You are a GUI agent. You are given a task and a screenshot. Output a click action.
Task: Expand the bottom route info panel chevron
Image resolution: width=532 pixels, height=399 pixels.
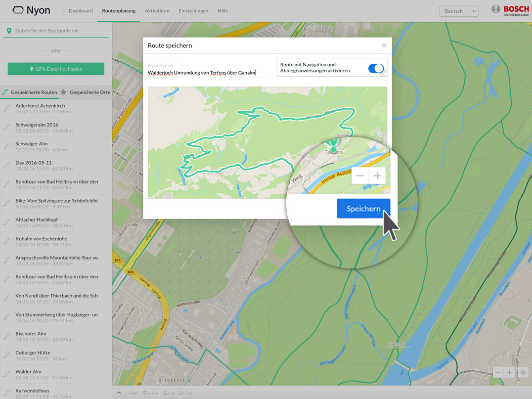(x=119, y=393)
